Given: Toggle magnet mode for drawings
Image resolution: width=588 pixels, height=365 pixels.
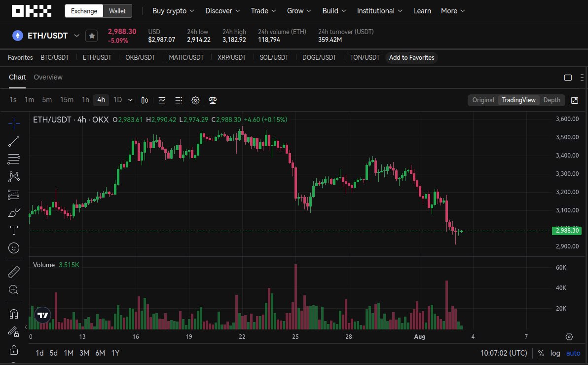Looking at the screenshot, I should coord(14,314).
